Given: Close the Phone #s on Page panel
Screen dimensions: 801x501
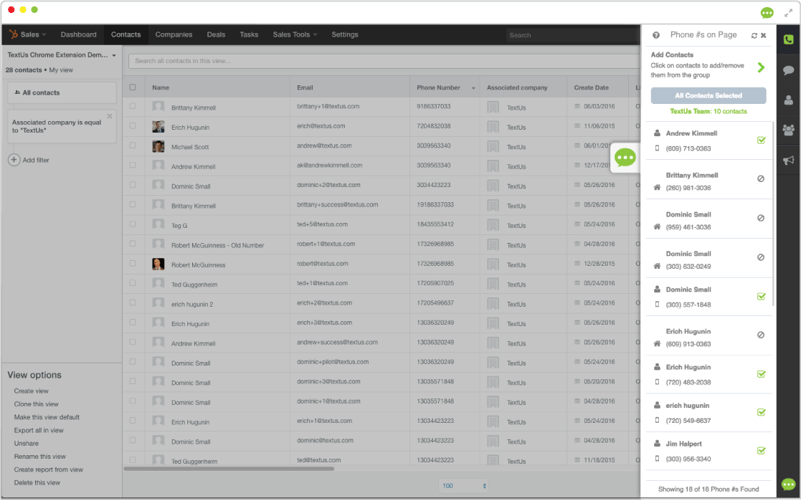Looking at the screenshot, I should (763, 35).
